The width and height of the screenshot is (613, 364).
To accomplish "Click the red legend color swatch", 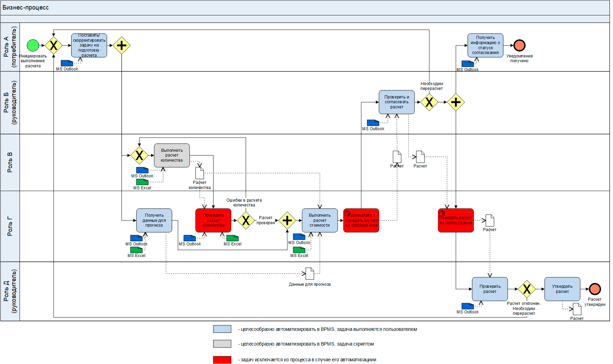I will pyautogui.click(x=222, y=360).
